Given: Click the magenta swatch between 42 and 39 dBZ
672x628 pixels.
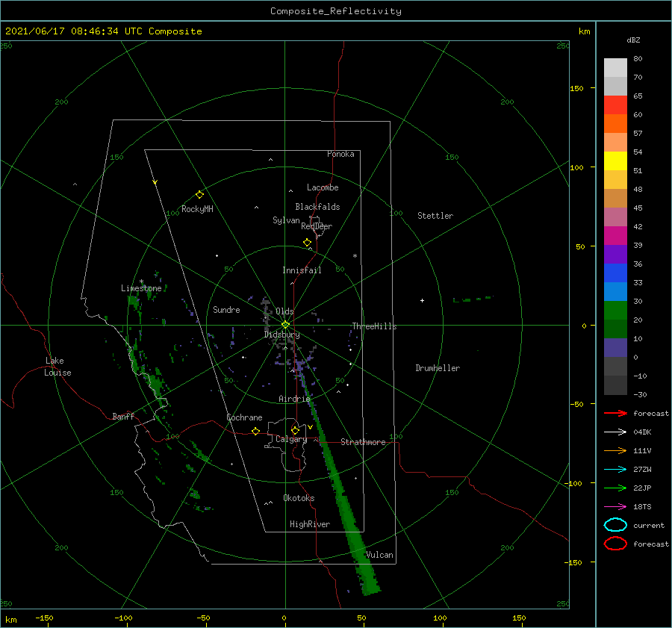Looking at the screenshot, I should 615,236.
